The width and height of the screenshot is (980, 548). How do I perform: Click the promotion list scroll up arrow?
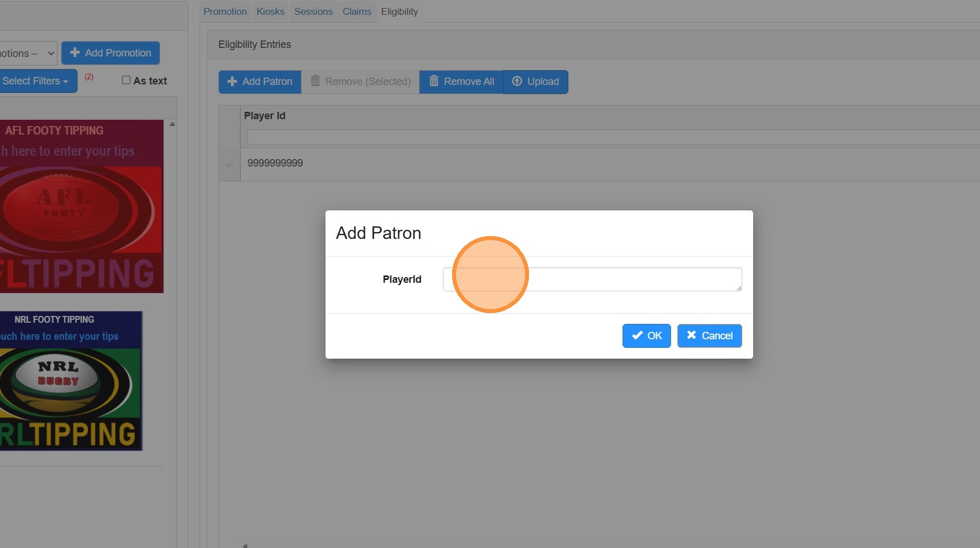coord(172,124)
